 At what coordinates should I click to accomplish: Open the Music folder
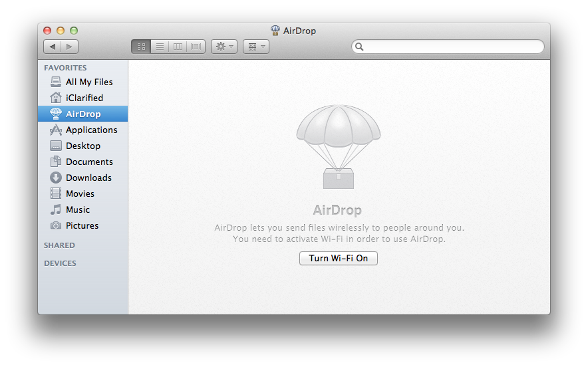tap(78, 209)
